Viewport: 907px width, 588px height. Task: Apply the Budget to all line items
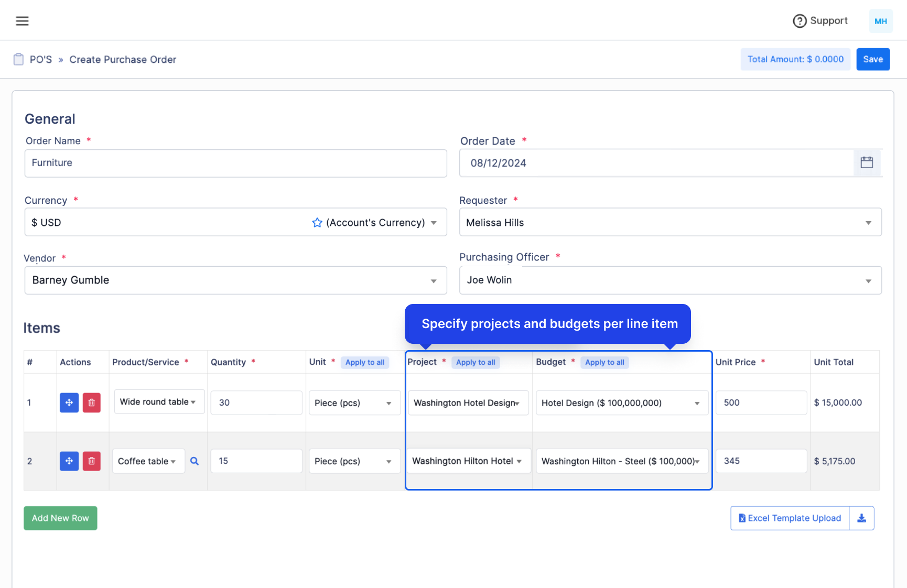coord(604,362)
